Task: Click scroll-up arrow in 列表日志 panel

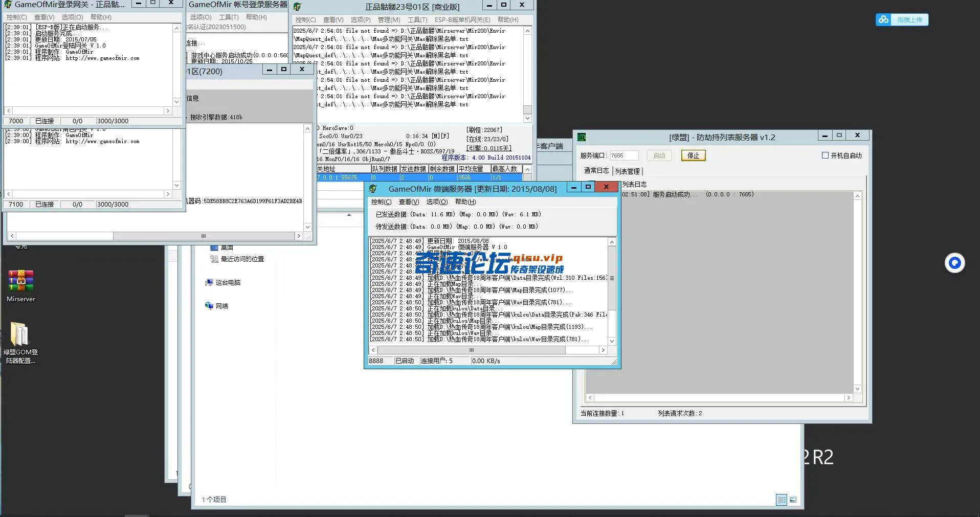Action: pos(858,196)
